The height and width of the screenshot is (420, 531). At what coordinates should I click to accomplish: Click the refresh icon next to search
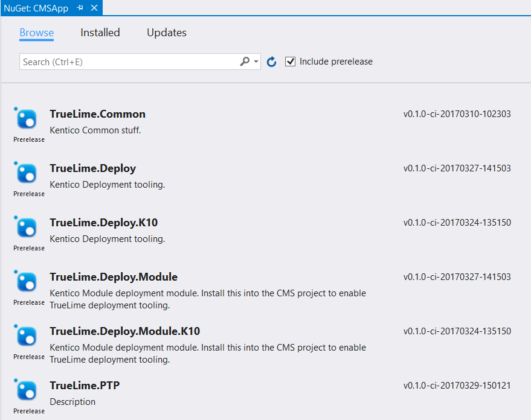click(271, 62)
